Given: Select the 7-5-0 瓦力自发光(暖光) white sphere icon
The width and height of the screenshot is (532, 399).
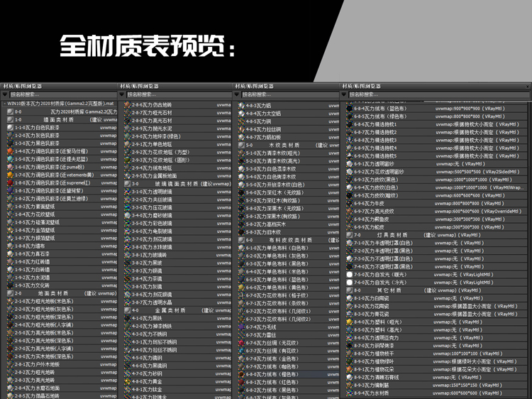Looking at the screenshot, I should pos(350,274).
